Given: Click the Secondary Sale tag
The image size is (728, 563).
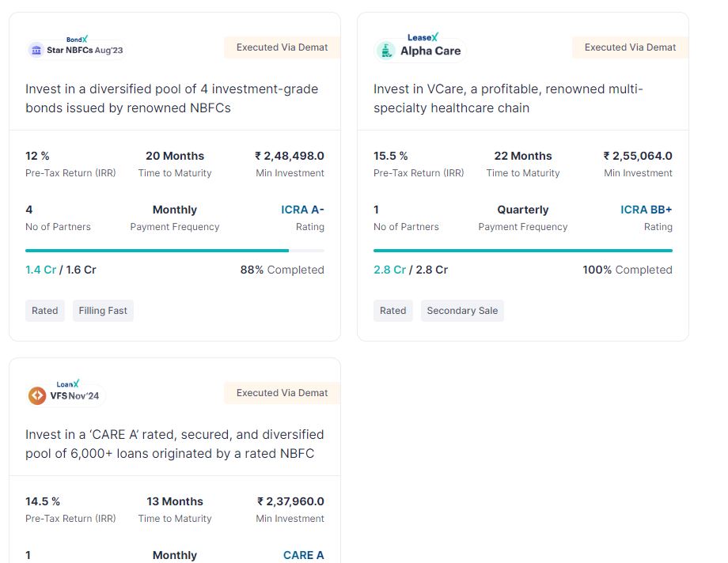Looking at the screenshot, I should point(462,311).
